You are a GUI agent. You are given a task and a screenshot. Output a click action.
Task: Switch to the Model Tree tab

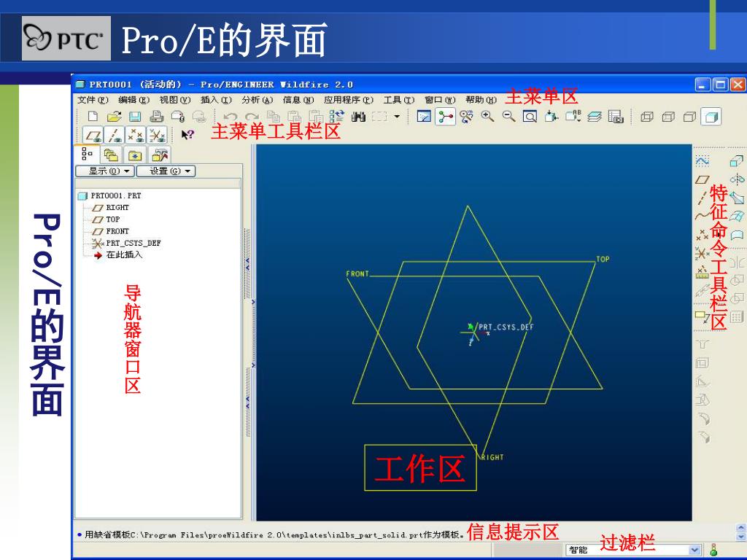pos(87,155)
